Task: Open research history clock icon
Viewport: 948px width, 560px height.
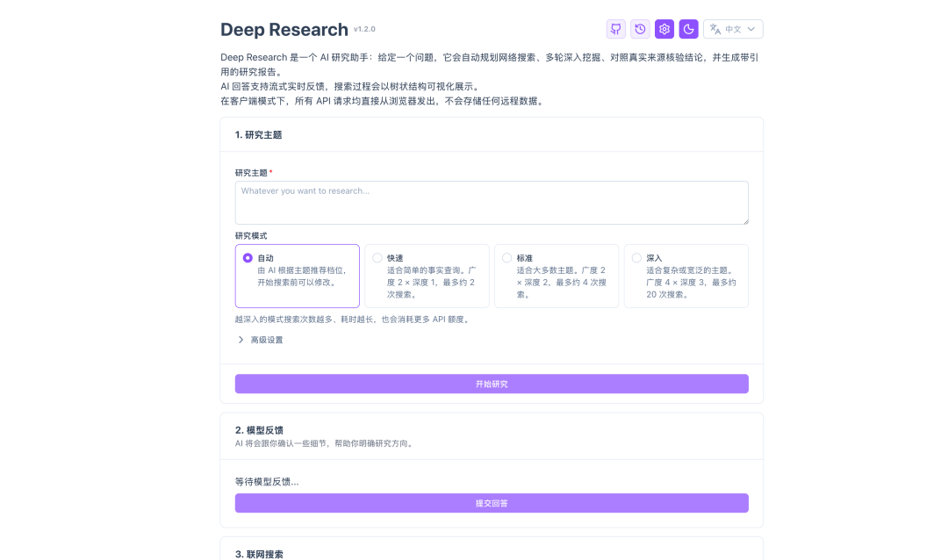Action: coord(640,29)
